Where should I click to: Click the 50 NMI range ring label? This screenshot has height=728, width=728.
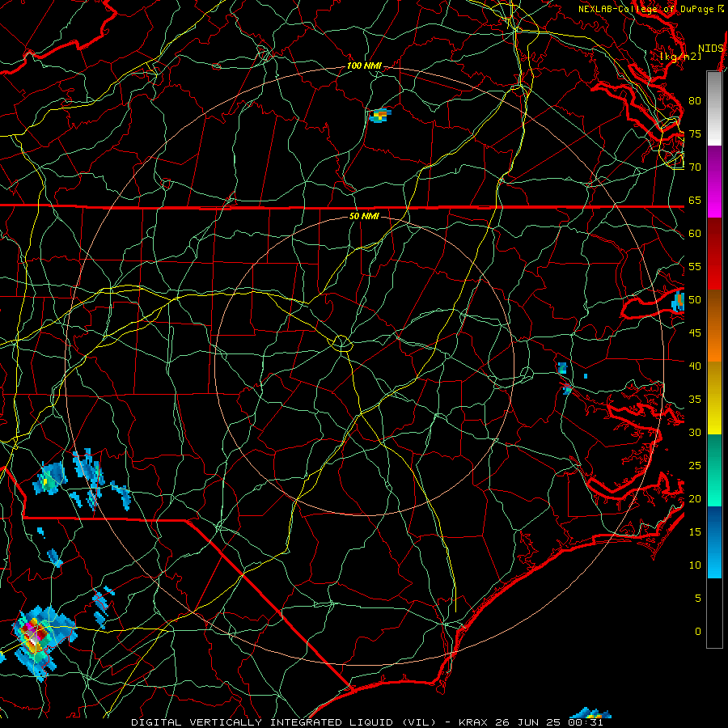[x=364, y=216]
